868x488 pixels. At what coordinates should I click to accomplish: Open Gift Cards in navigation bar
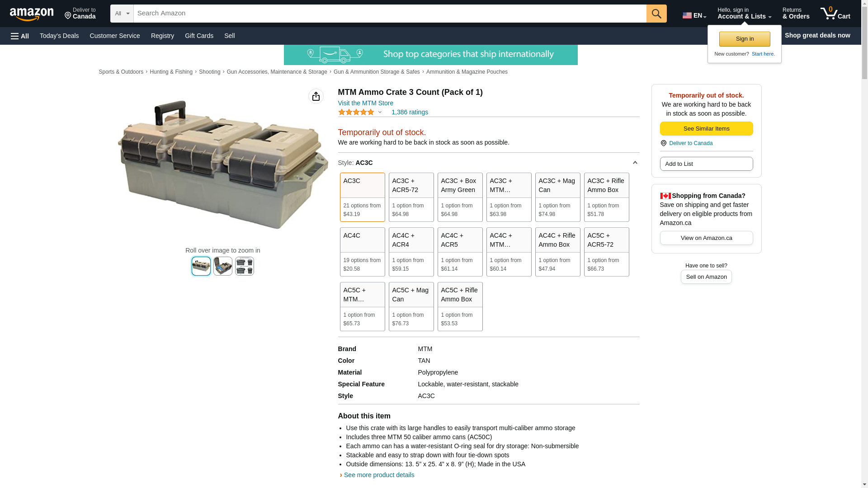tap(199, 36)
